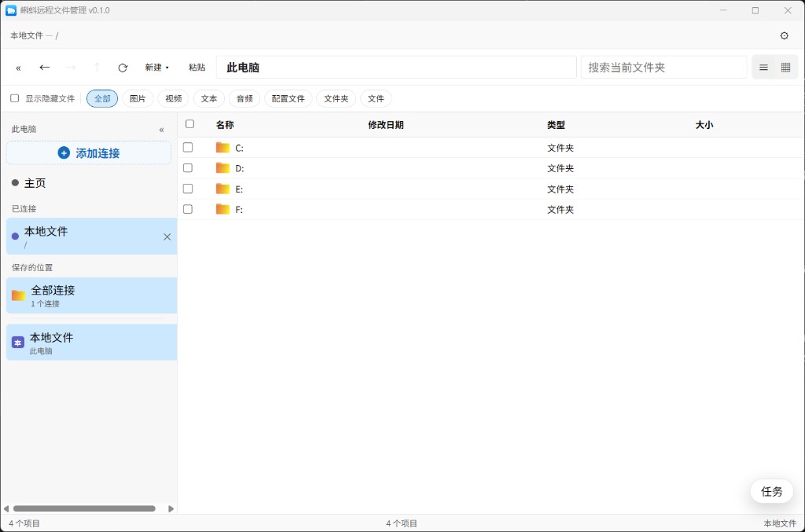Tick the select-all checkbox in header
This screenshot has height=532, width=805.
(x=190, y=123)
